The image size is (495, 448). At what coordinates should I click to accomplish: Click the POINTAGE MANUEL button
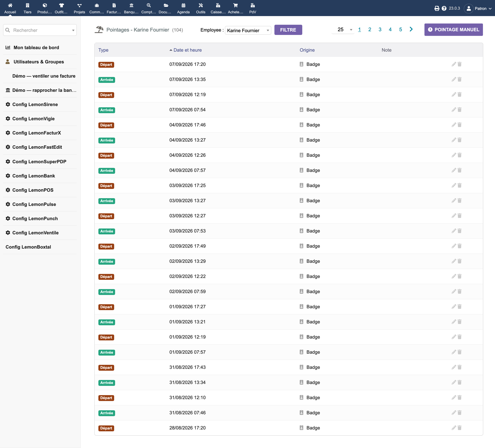point(454,30)
